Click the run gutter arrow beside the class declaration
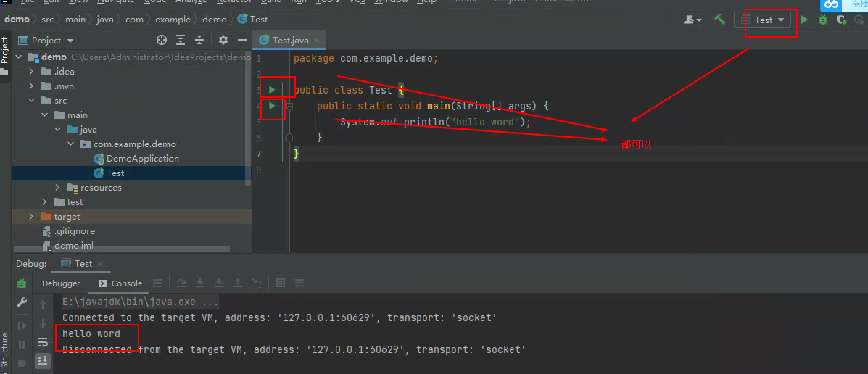Screen dimensions: 868x374 tap(272, 90)
